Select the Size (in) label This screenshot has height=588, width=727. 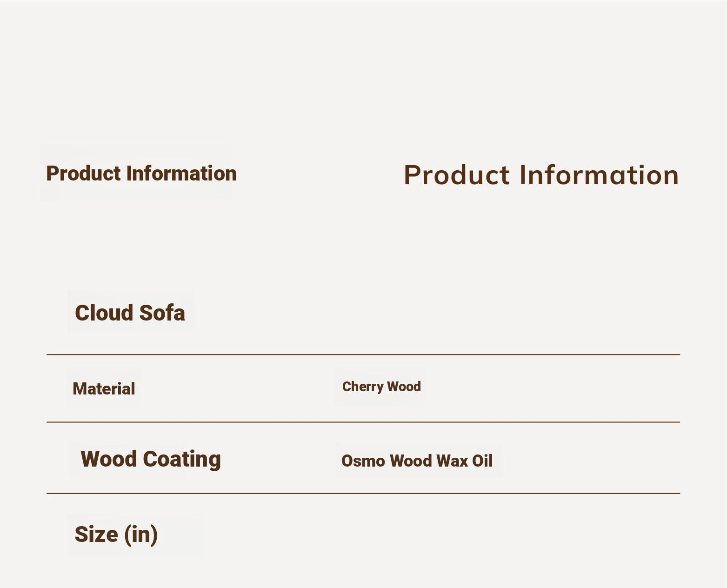point(116,535)
